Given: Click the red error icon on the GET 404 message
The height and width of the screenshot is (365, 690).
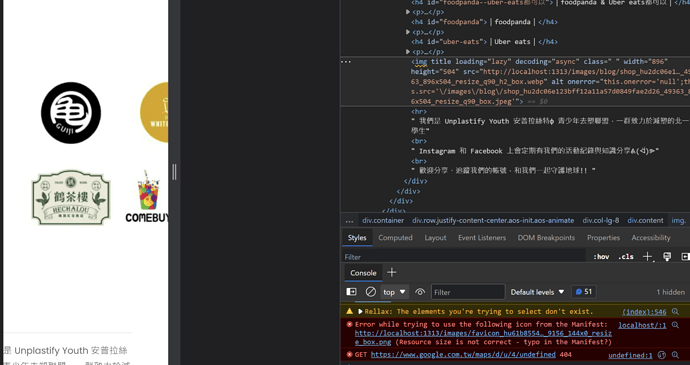Looking at the screenshot, I should click(x=349, y=354).
